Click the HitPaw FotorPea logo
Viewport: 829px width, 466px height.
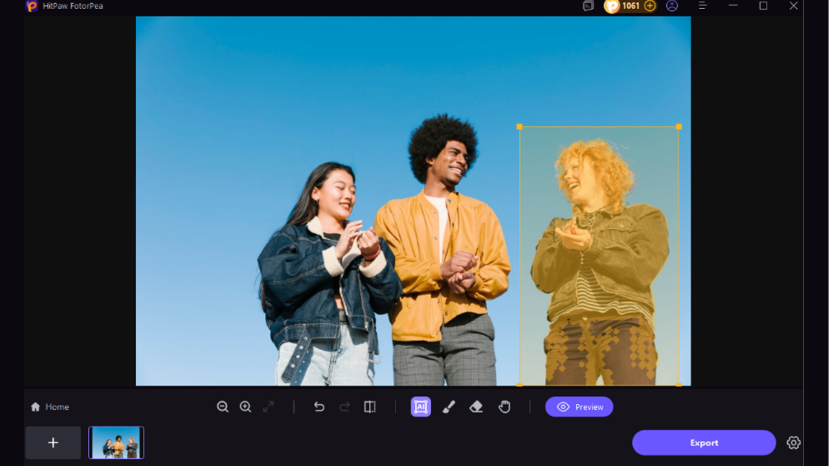coord(32,6)
